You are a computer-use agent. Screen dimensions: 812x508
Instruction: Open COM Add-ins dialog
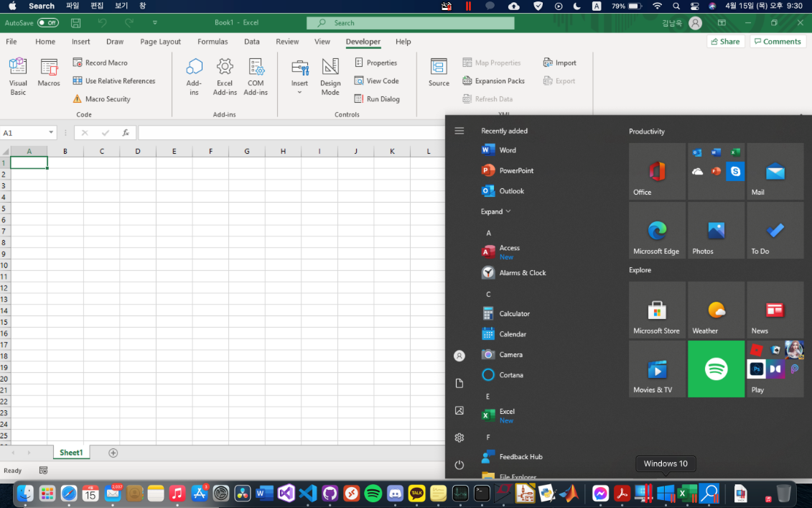pyautogui.click(x=256, y=77)
